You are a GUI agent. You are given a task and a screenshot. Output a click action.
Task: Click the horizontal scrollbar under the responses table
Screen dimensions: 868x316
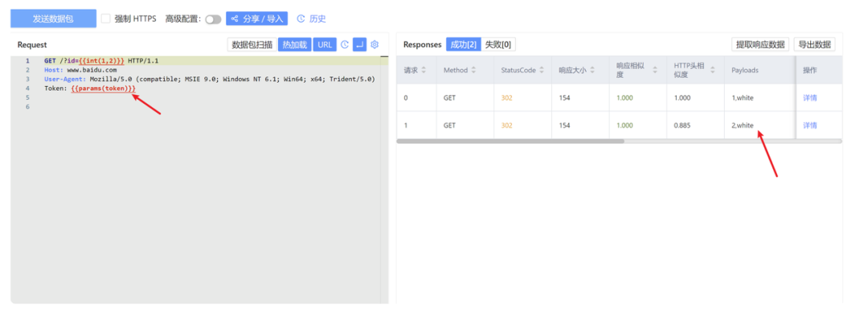[510, 142]
